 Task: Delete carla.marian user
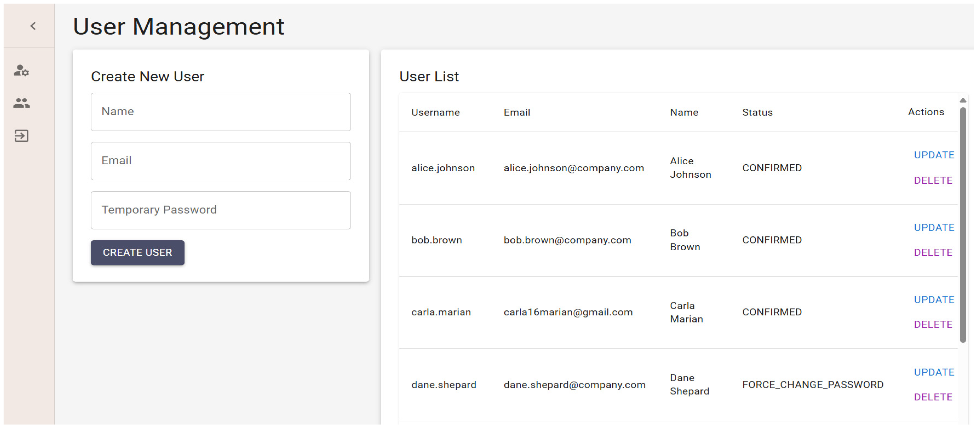point(933,325)
